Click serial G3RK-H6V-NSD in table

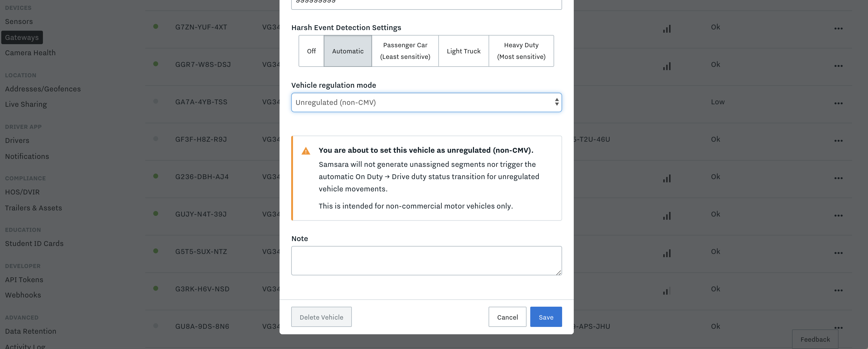(202, 289)
